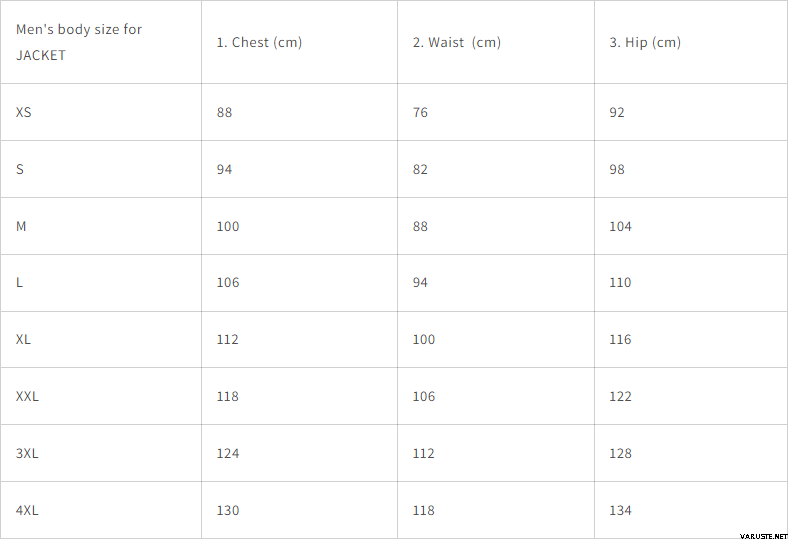Click the M size row label

click(21, 226)
